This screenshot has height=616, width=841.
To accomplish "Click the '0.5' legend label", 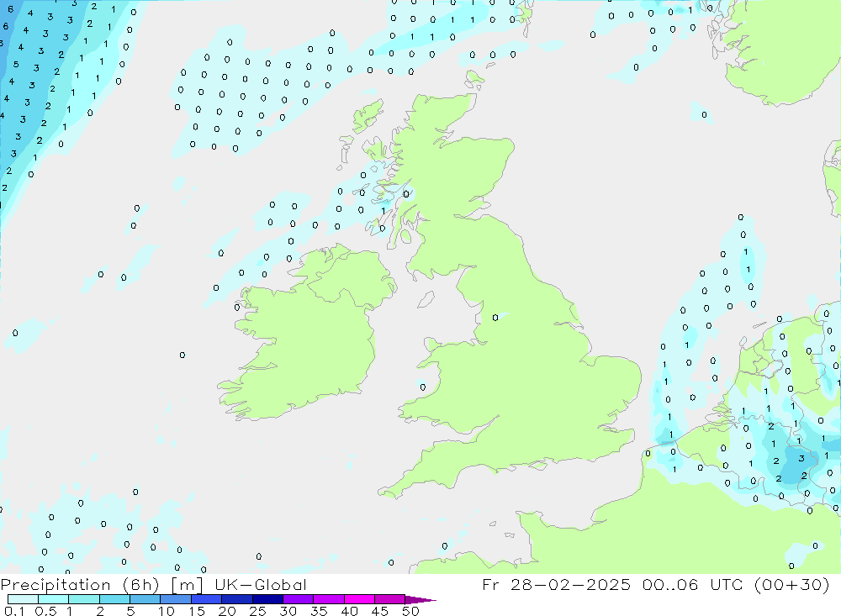I will tap(45, 611).
